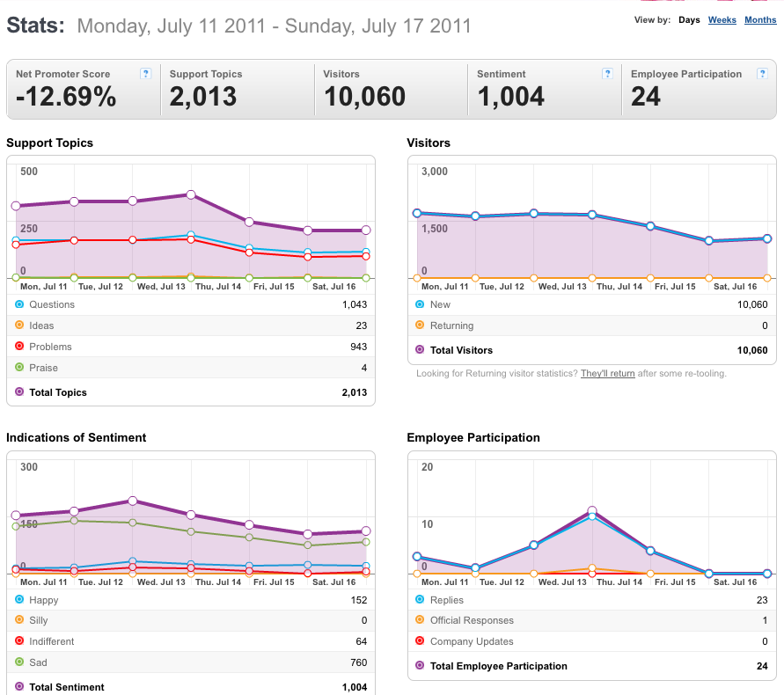The image size is (784, 695).
Task: Click the Thu Jul 14 peak point on the Support Topics chart
Action: coord(190,194)
